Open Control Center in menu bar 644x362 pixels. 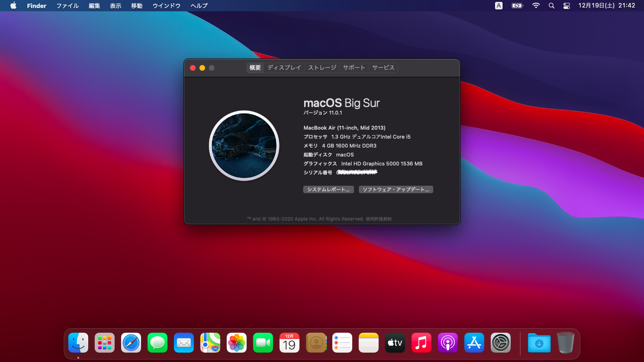click(x=567, y=6)
